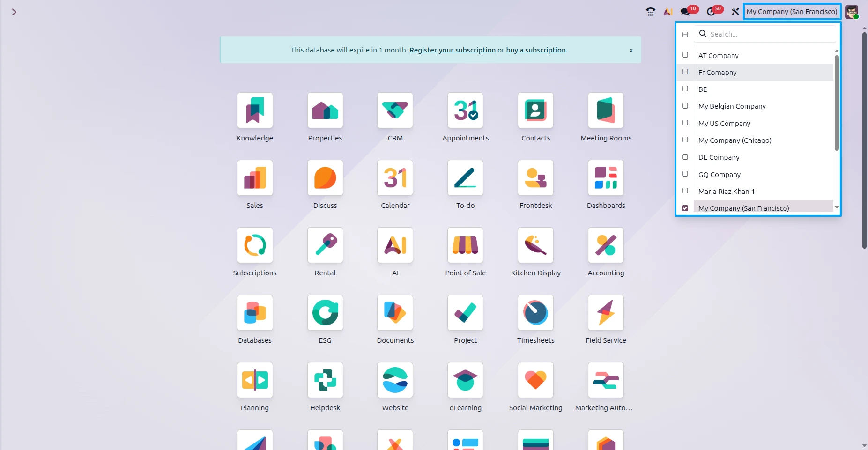
Task: Open the Helpdesk app
Action: [325, 380]
